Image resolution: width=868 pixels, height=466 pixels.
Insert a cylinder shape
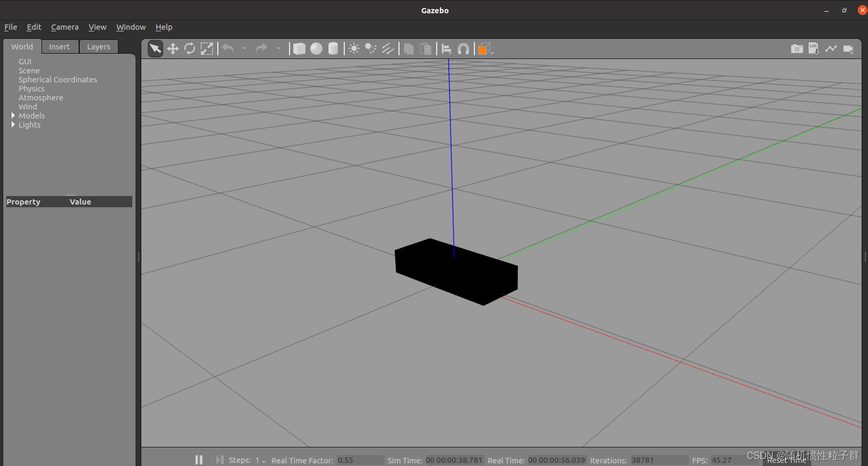click(333, 49)
